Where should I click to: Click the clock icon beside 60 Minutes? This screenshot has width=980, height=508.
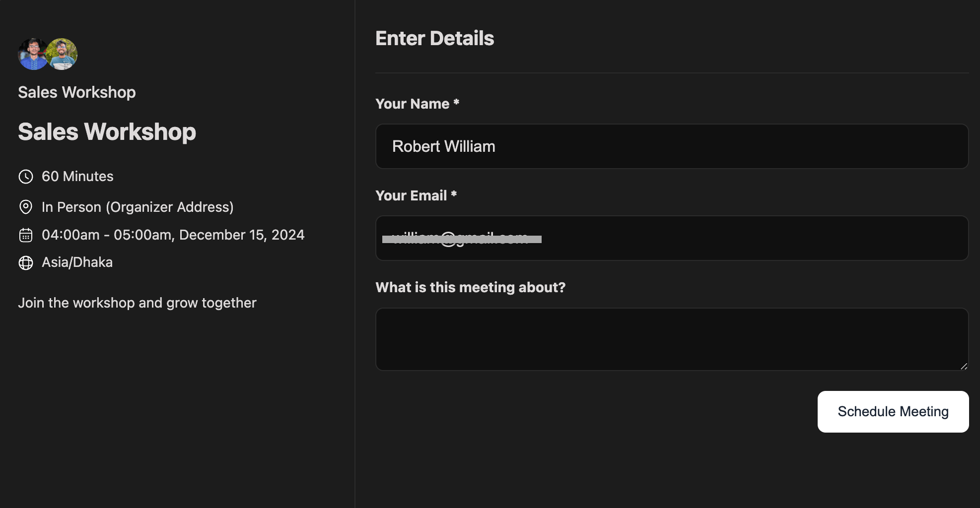click(x=26, y=177)
